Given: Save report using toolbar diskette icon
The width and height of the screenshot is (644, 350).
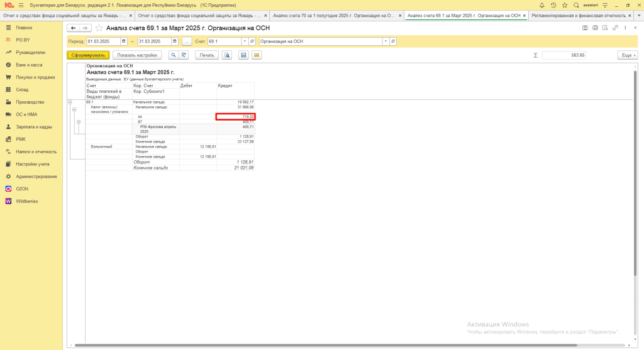Looking at the screenshot, I should tap(243, 55).
